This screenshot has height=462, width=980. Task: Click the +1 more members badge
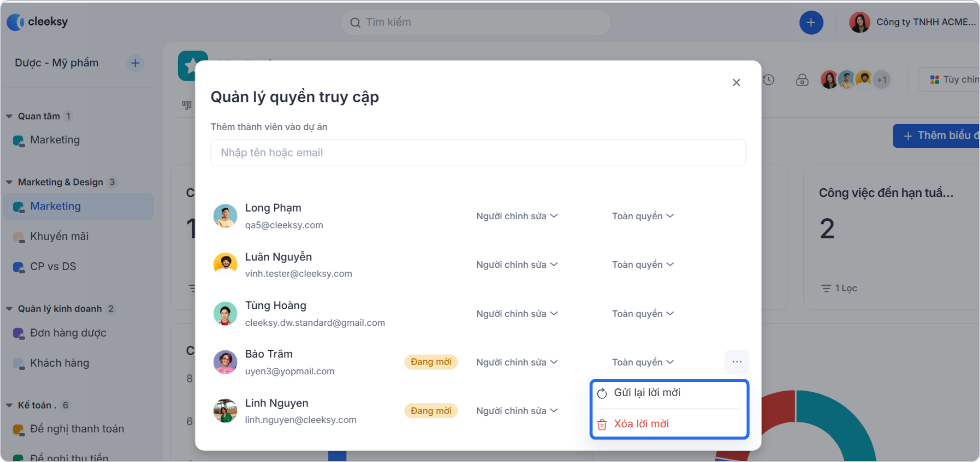881,80
